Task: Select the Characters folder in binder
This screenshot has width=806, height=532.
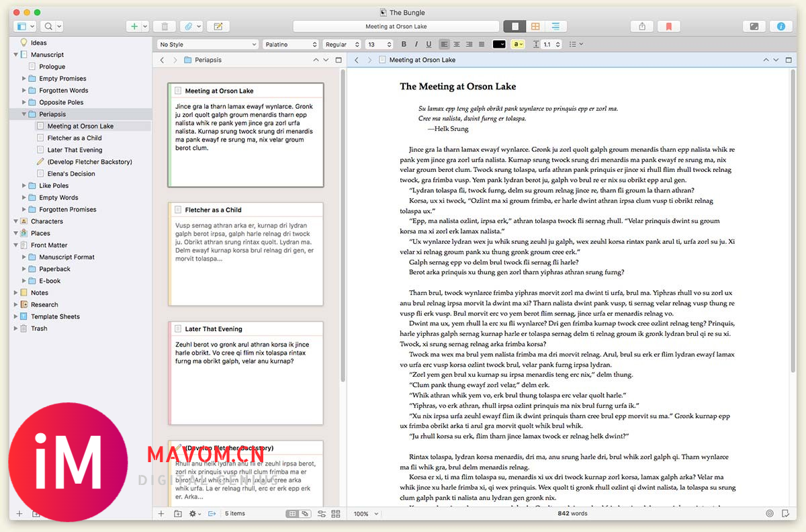Action: (47, 221)
